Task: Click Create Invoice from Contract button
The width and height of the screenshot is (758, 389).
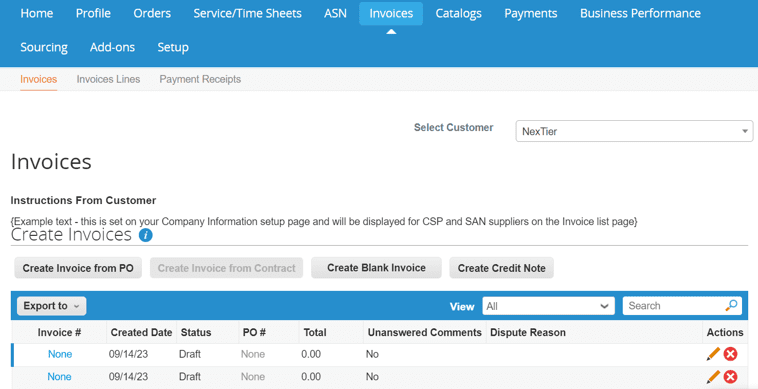Action: [226, 268]
